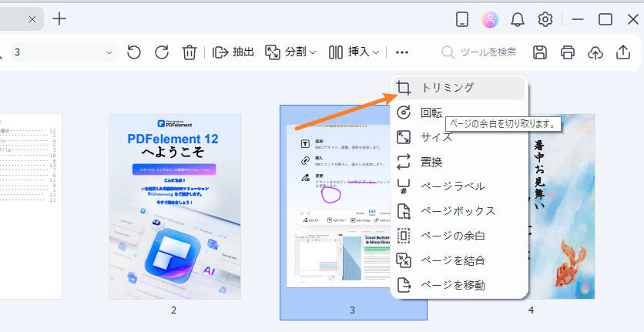Click the three-dots more options button
The width and height of the screenshot is (644, 332).
401,52
